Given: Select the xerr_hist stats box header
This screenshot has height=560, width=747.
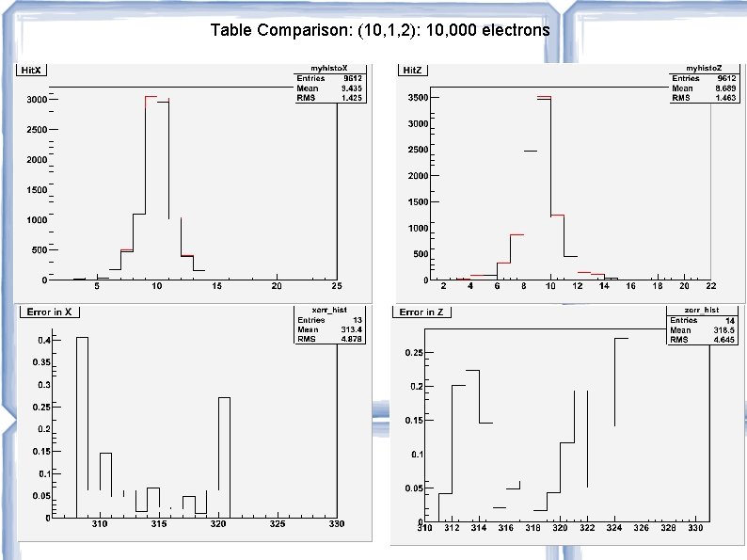Looking at the screenshot, I should (329, 310).
